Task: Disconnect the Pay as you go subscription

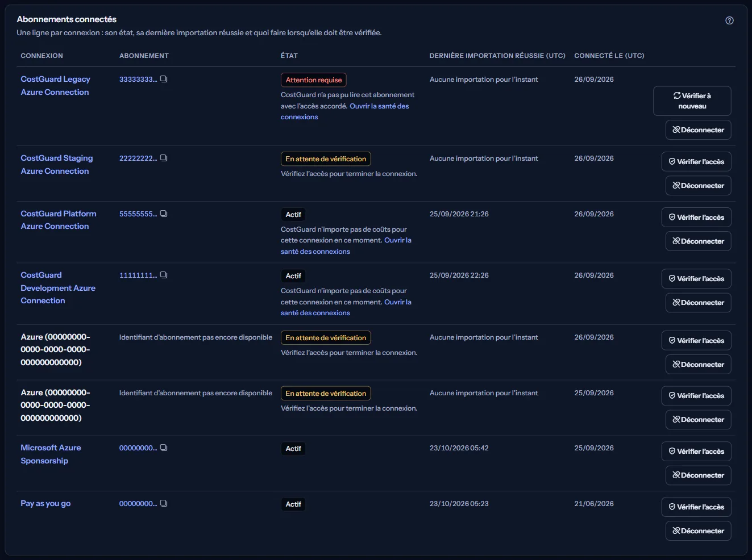Action: click(698, 531)
